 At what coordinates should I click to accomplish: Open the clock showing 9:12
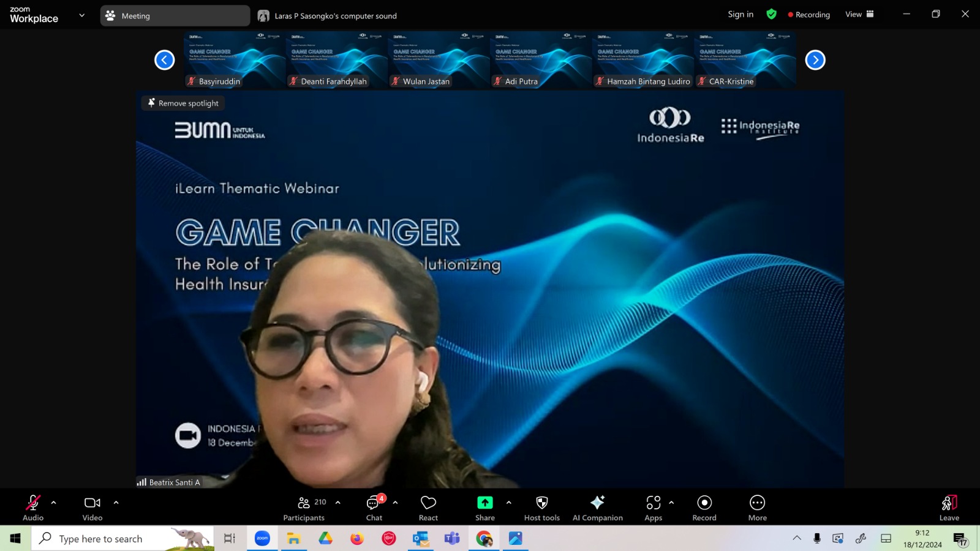click(922, 539)
